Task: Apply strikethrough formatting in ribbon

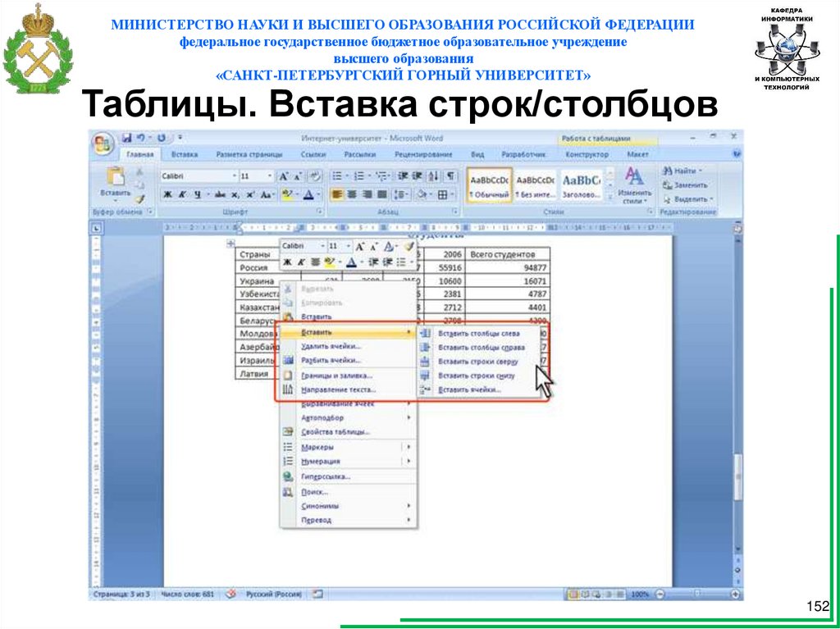Action: coord(220,195)
